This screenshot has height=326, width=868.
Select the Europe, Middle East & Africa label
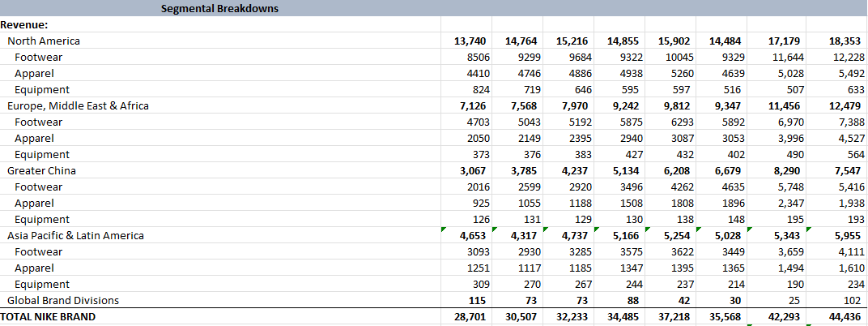tap(78, 106)
